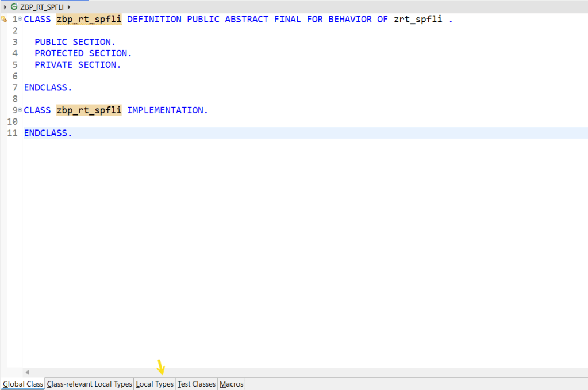Click FOR BEHAVIOR OF keywords
This screenshot has height=390, width=588.
click(x=347, y=19)
